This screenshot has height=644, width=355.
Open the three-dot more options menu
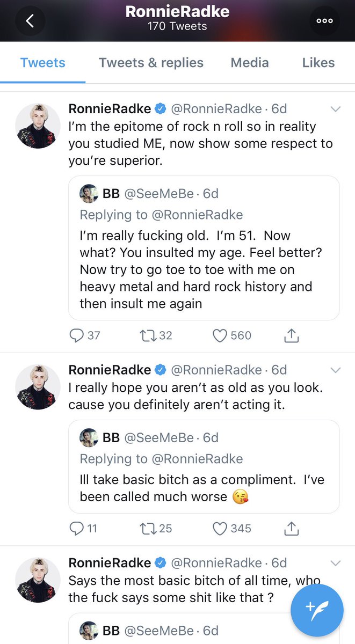[324, 21]
